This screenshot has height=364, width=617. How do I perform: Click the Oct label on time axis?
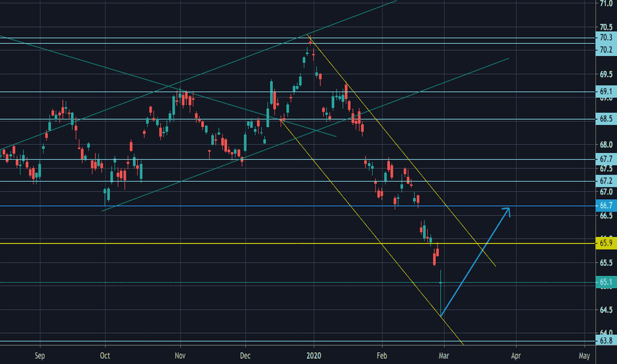(105, 356)
